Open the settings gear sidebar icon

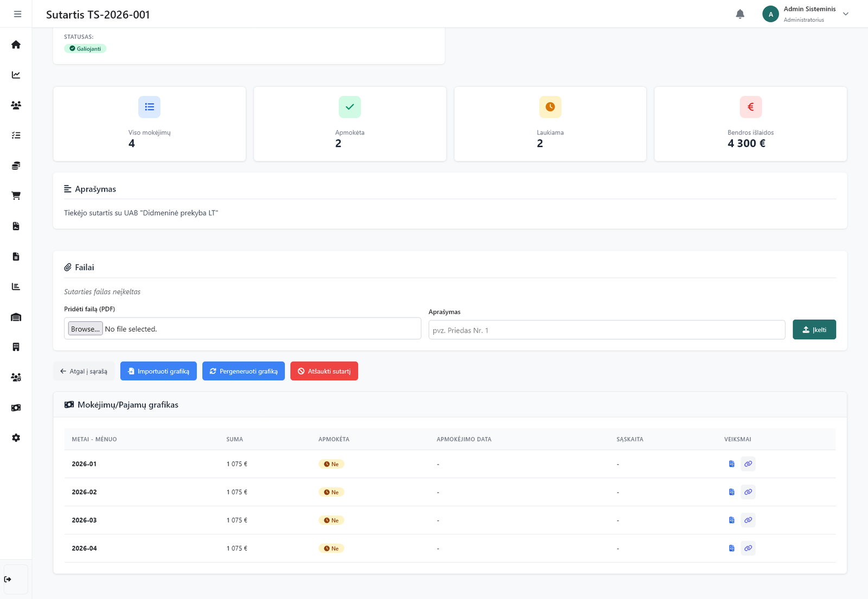(x=16, y=438)
